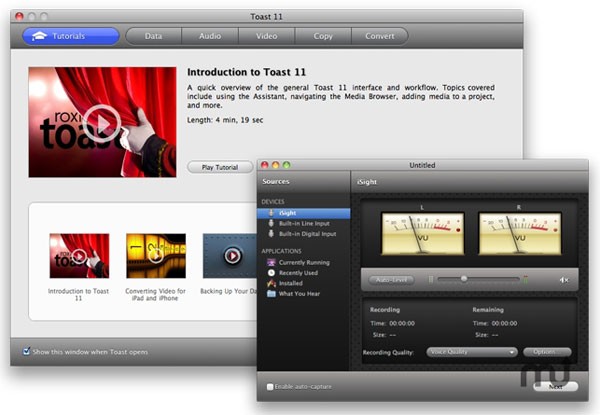Open the Tutorials tab in Toast 11
600x415 pixels.
[71, 36]
